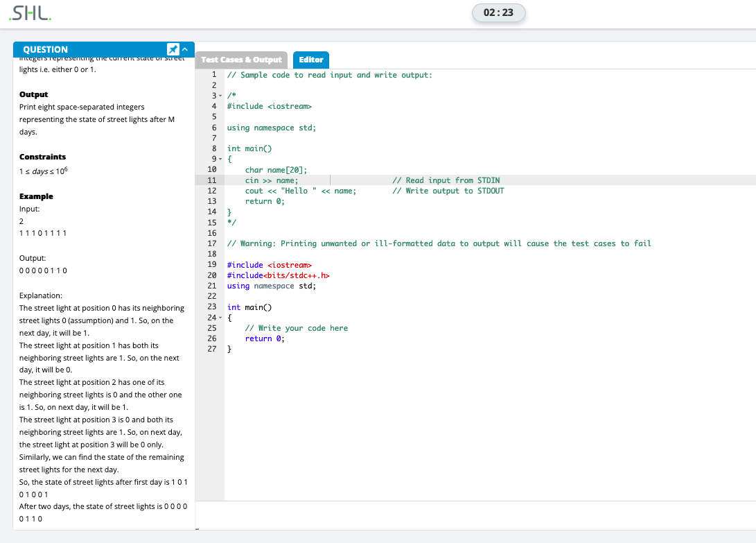Click the SHL logo

coord(30,13)
